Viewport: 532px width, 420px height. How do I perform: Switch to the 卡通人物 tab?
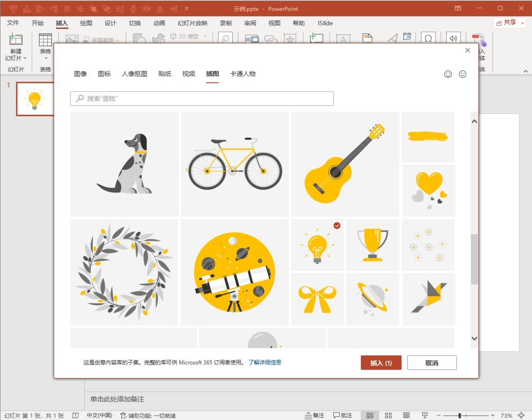(x=242, y=74)
